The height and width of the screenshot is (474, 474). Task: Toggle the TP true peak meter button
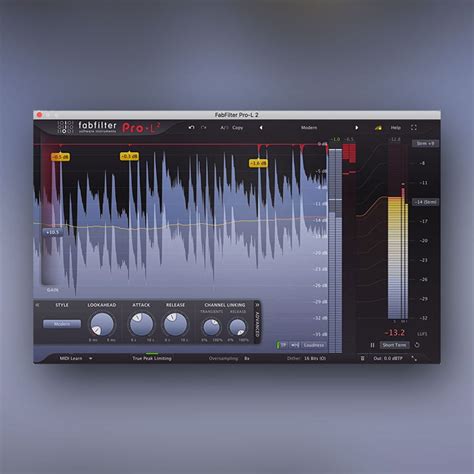pos(282,345)
